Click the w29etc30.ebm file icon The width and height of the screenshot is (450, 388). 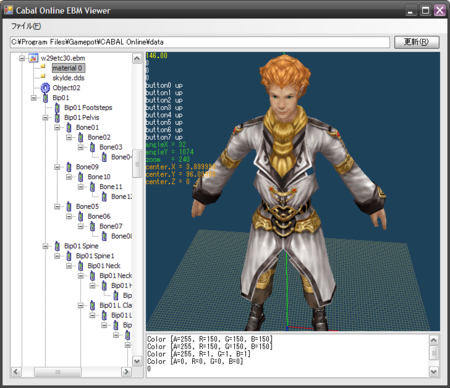[33, 58]
